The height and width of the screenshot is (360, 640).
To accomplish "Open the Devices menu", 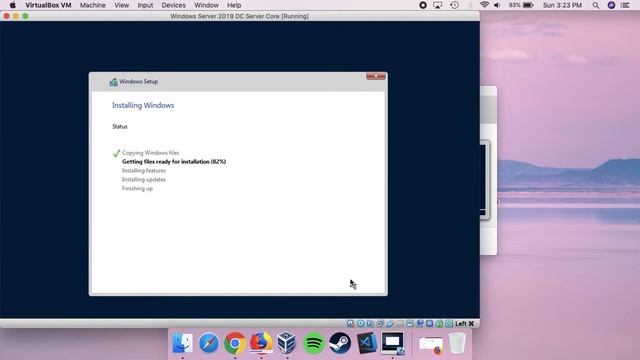I will [173, 5].
